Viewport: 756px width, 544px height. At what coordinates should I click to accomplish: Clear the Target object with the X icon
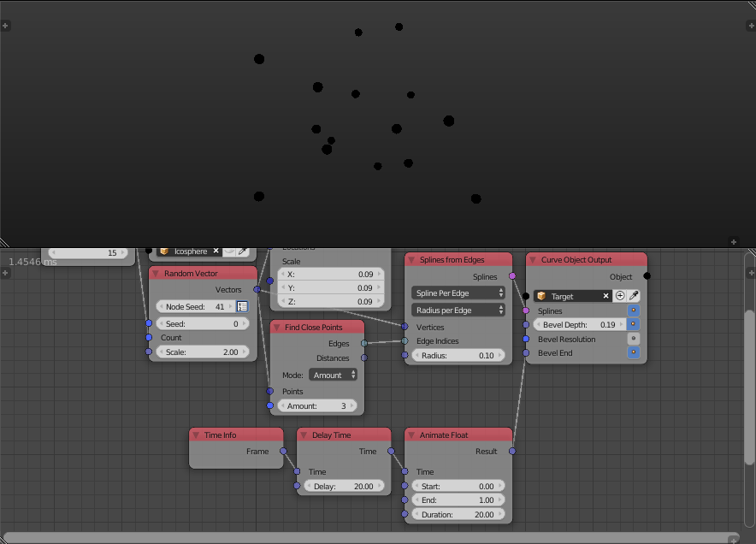pyautogui.click(x=605, y=296)
